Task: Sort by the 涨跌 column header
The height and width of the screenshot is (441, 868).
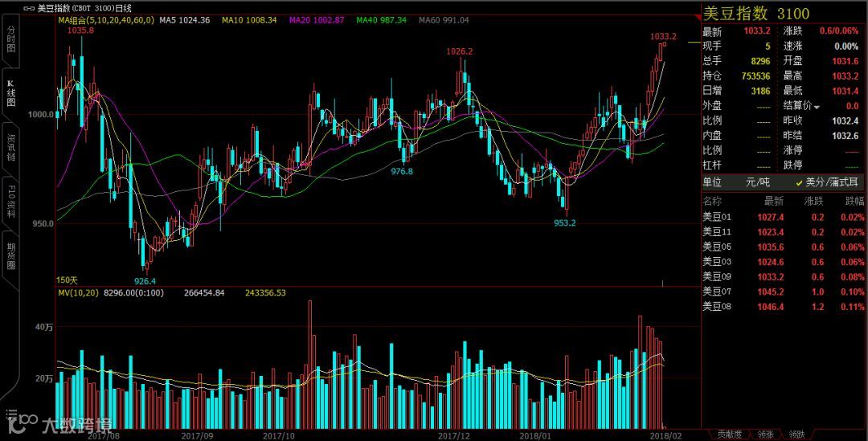Action: point(813,202)
